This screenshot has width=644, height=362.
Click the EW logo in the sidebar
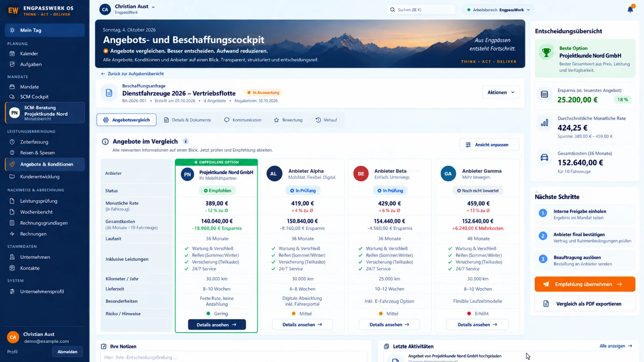(x=13, y=11)
